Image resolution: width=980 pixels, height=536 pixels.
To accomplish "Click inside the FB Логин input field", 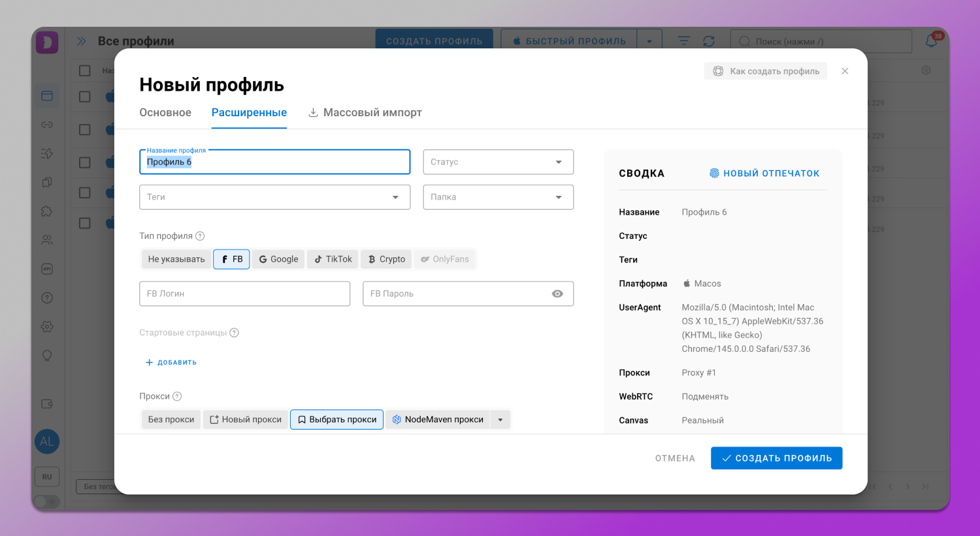I will pos(244,294).
